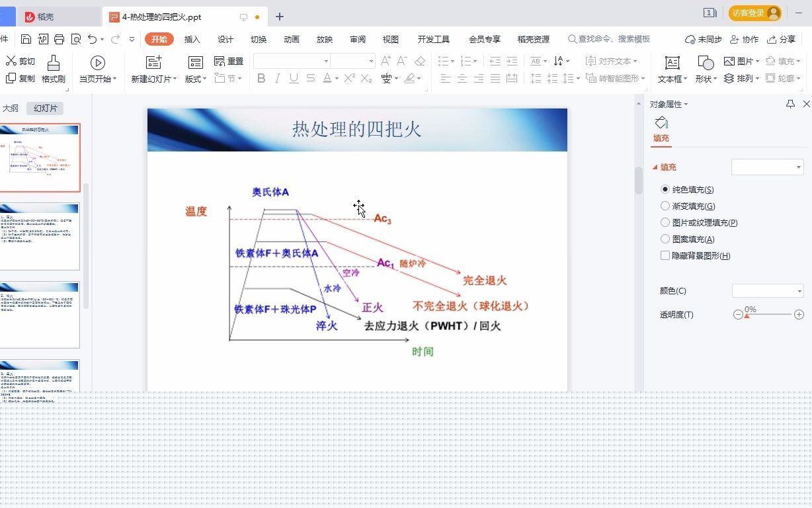Select 图案填充(A) pattern fill radio
Screen dimensions: 812x508
(x=665, y=239)
